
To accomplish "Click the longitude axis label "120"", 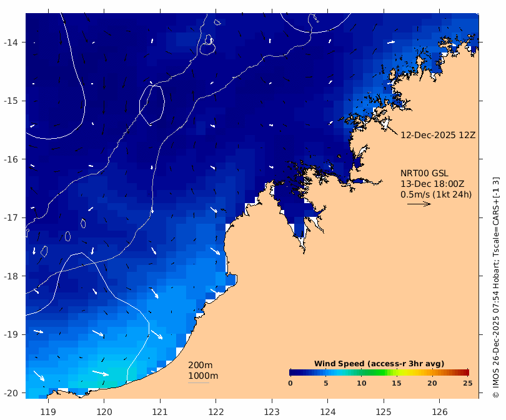I will [x=104, y=412].
